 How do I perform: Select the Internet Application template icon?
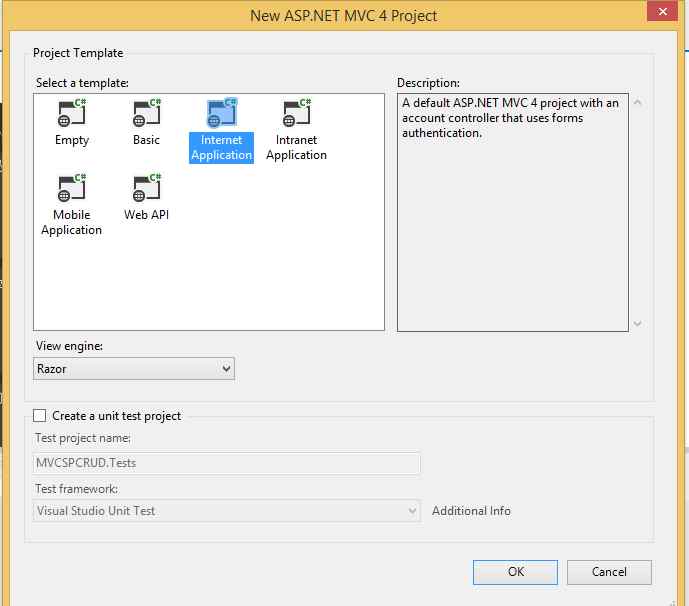click(x=222, y=113)
